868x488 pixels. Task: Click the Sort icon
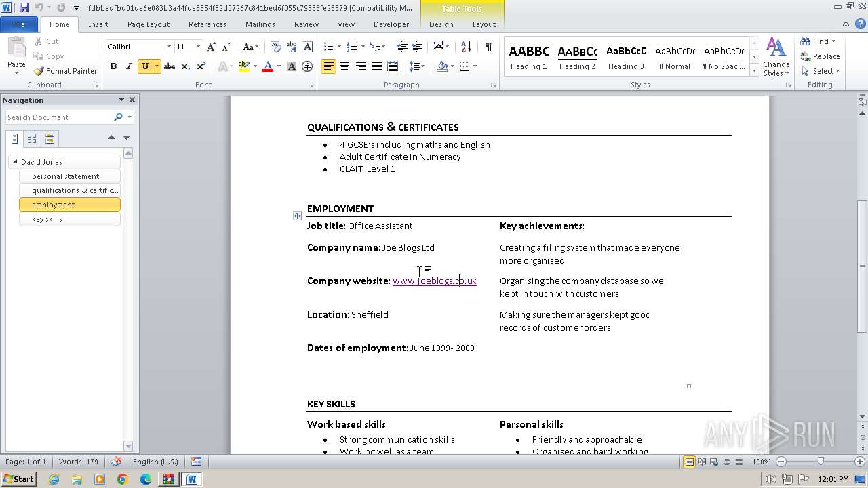tap(466, 46)
